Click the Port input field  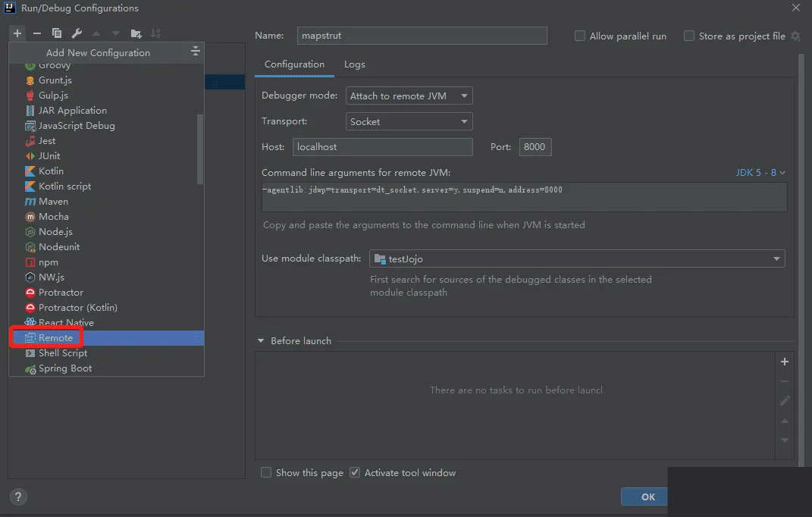click(x=535, y=147)
